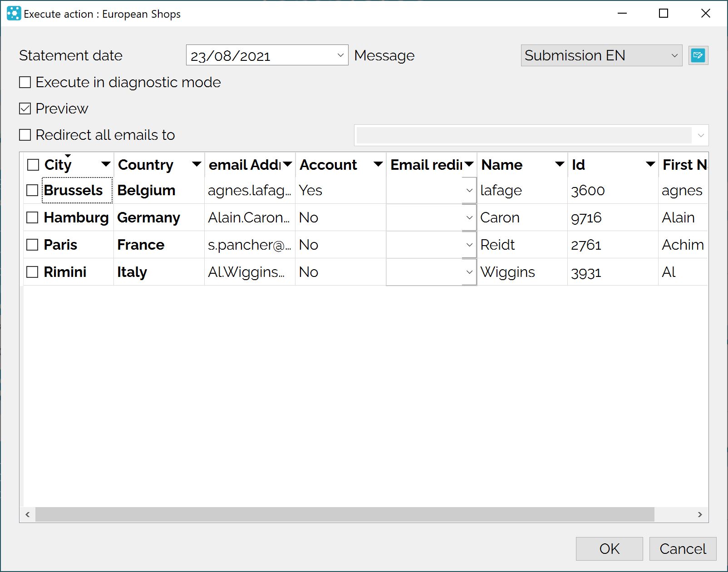This screenshot has width=728, height=572.
Task: Click the horizontal scrollbar thumb
Action: tap(345, 514)
